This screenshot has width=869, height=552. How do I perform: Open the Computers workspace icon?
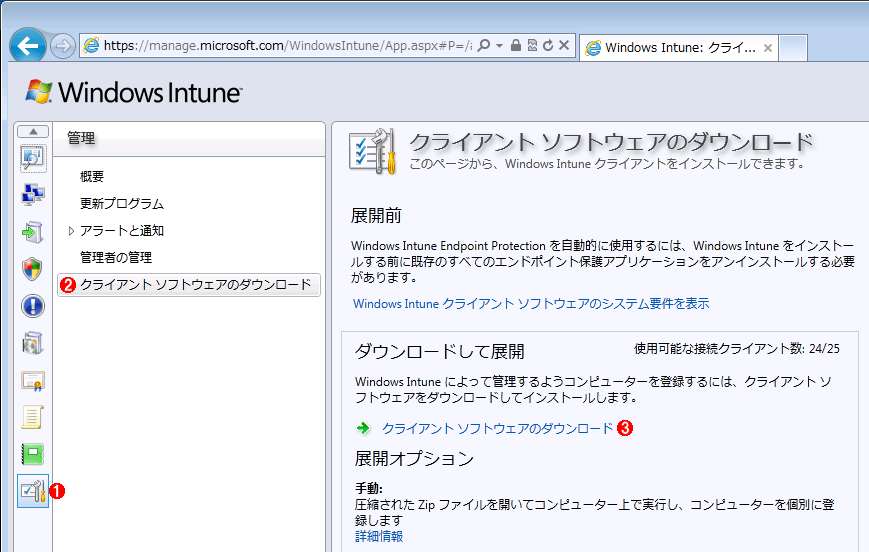point(33,195)
